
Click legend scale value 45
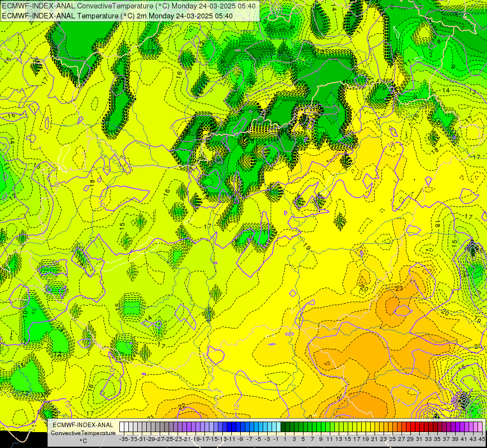pyautogui.click(x=482, y=440)
